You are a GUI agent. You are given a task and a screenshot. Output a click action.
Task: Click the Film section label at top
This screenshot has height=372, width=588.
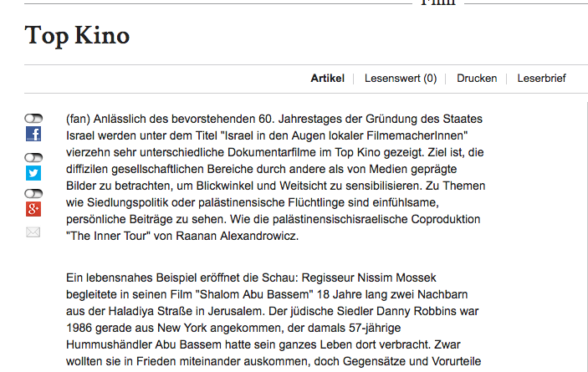[438, 3]
